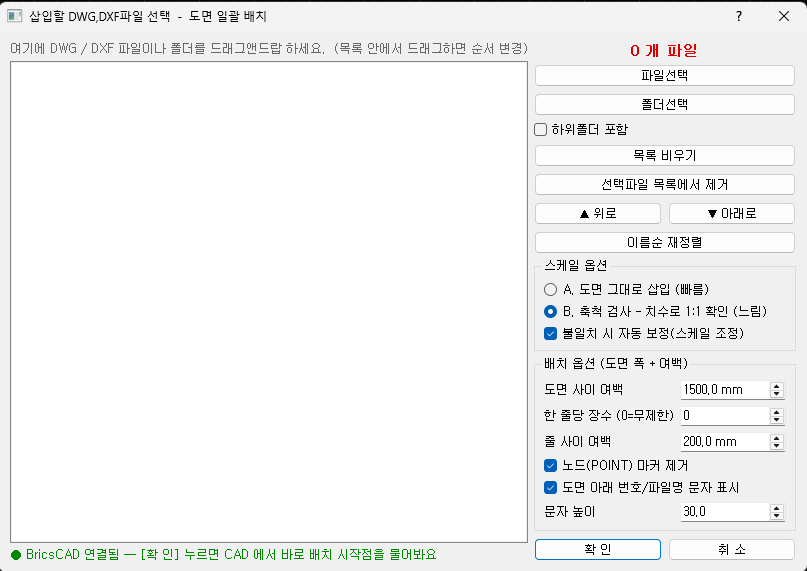Click the red 0 개 파일 counter

point(664,50)
